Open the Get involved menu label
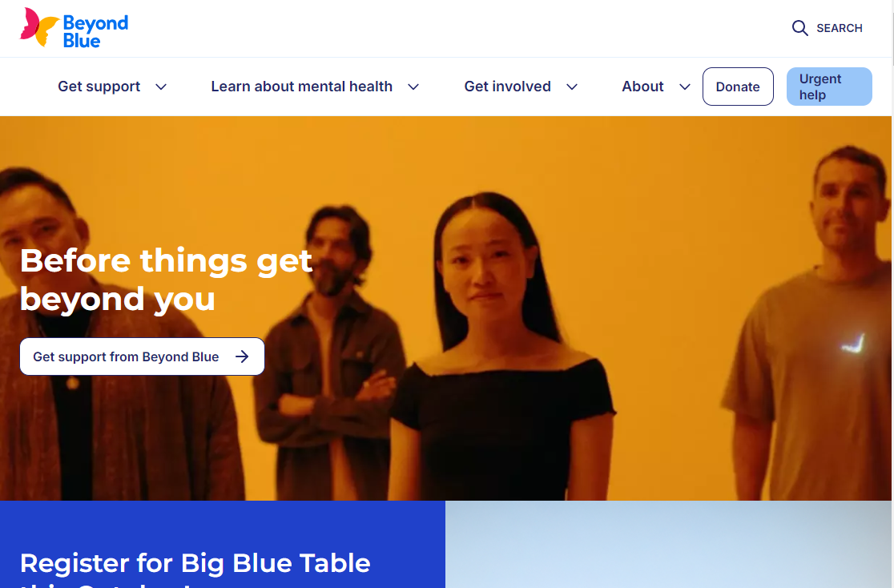This screenshot has height=588, width=894. [x=507, y=87]
